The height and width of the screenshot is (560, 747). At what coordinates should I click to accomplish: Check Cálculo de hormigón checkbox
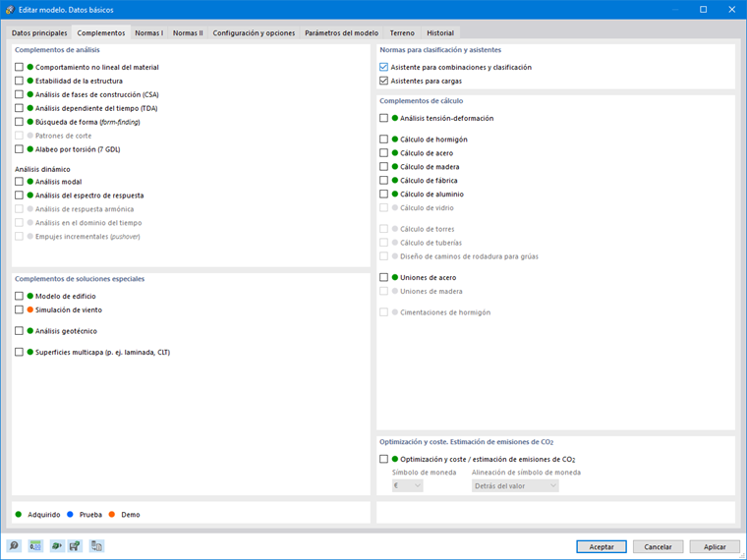pos(384,140)
